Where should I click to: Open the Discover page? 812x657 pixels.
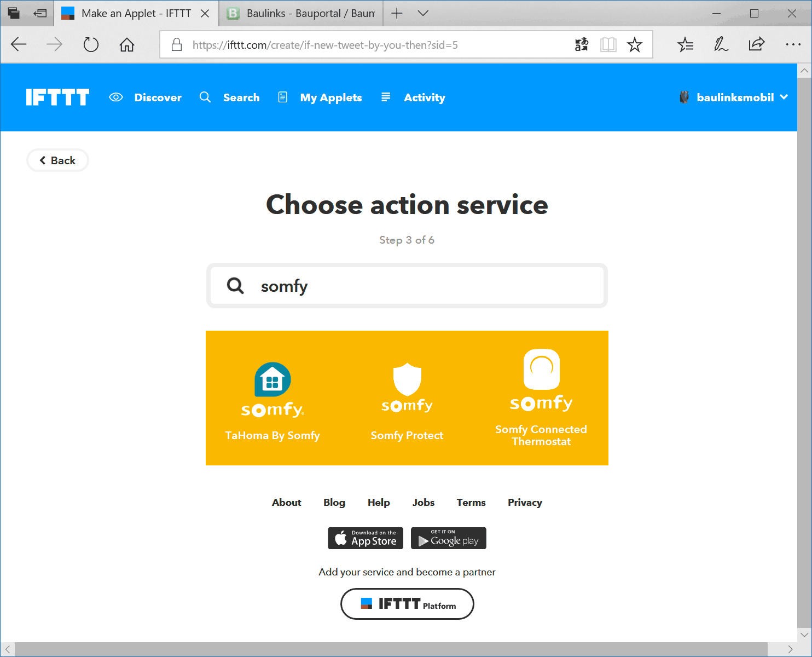point(146,97)
